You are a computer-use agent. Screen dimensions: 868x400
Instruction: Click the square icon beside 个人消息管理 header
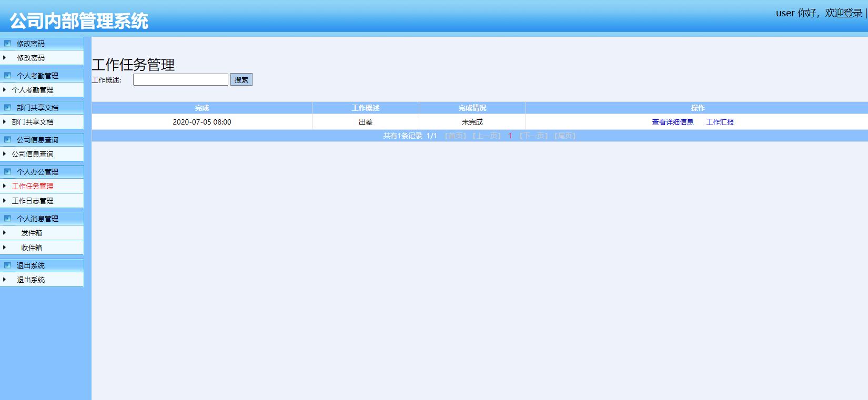[x=7, y=219]
